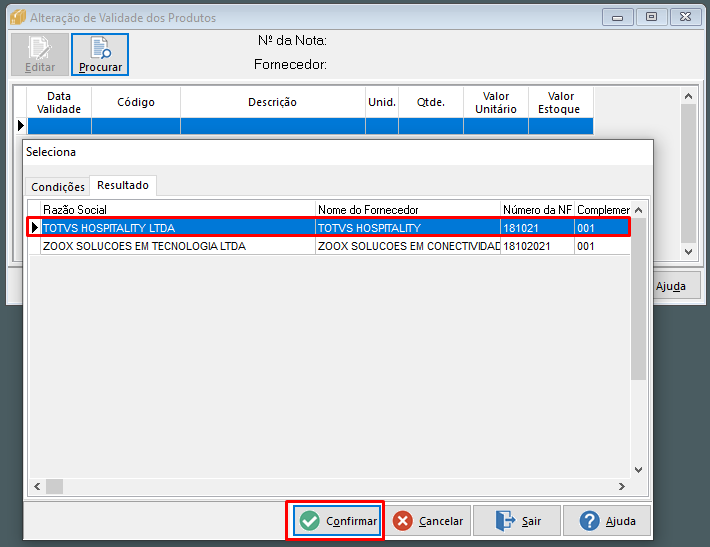710x547 pixels.
Task: Click Ajuda button in background window
Action: tap(676, 286)
